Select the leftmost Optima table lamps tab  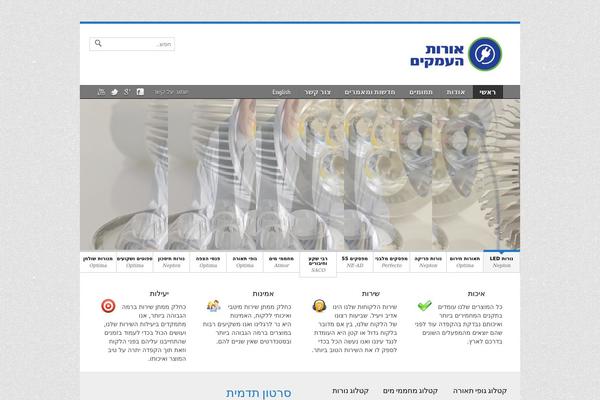click(98, 262)
